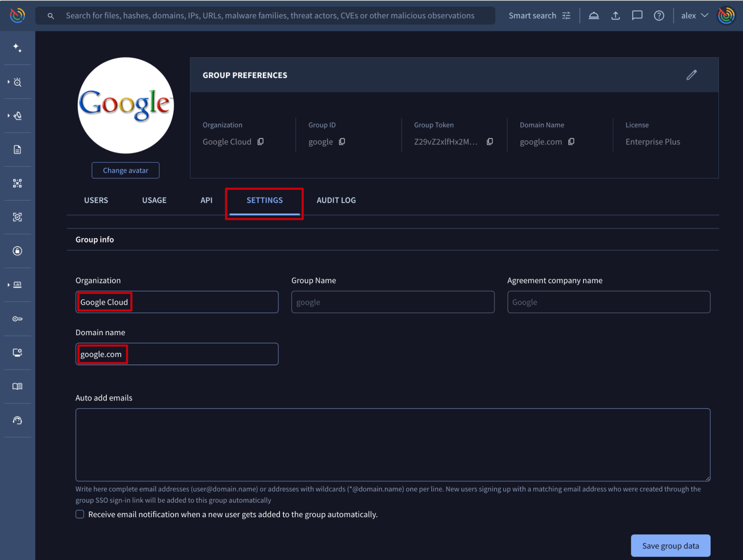Open the key icon in sidebar

point(17,319)
